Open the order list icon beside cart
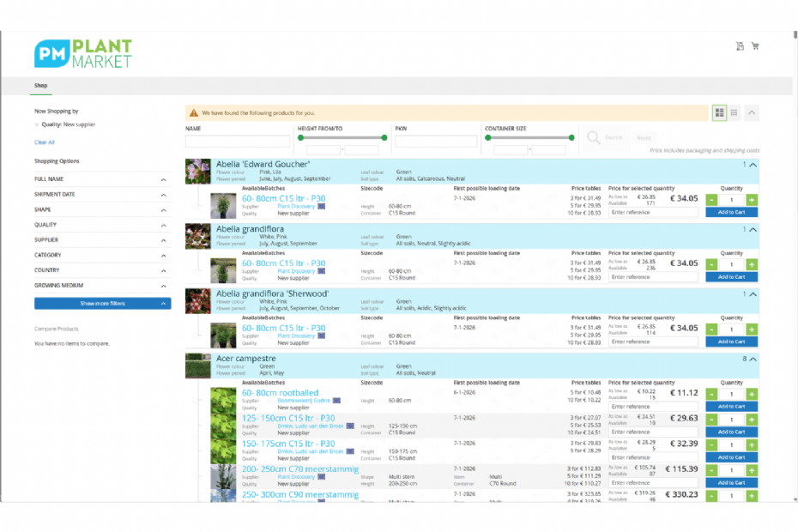 [x=740, y=45]
